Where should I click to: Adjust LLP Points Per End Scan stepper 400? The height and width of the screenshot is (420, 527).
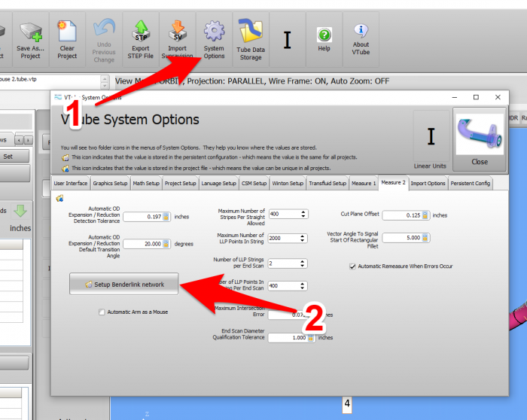(303, 286)
